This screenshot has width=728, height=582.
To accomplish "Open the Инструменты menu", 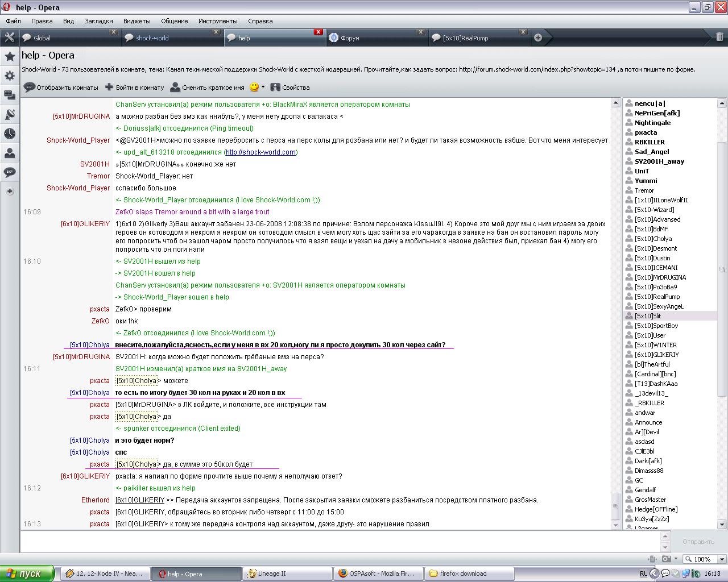I will tap(218, 21).
